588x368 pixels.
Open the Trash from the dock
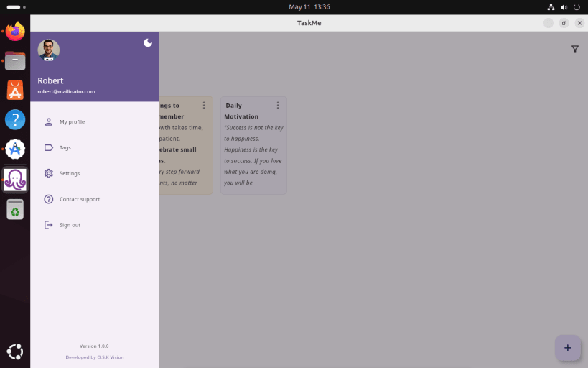pyautogui.click(x=15, y=209)
